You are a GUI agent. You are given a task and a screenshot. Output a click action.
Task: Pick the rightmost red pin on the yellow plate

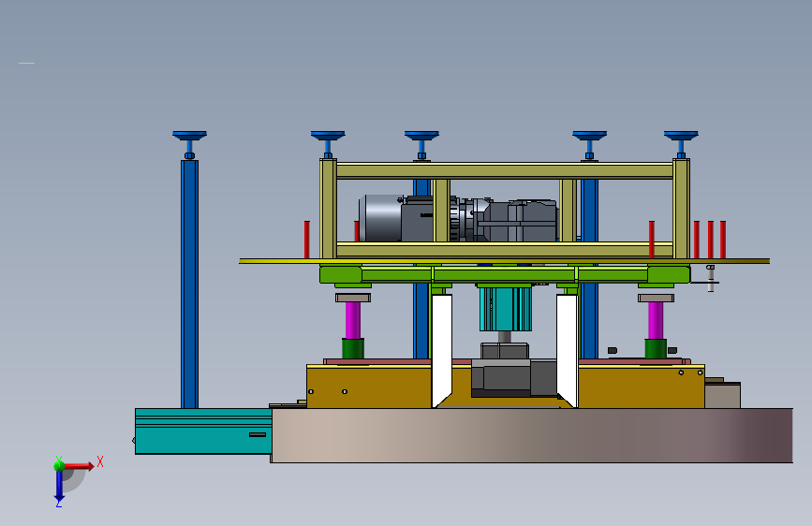723,240
